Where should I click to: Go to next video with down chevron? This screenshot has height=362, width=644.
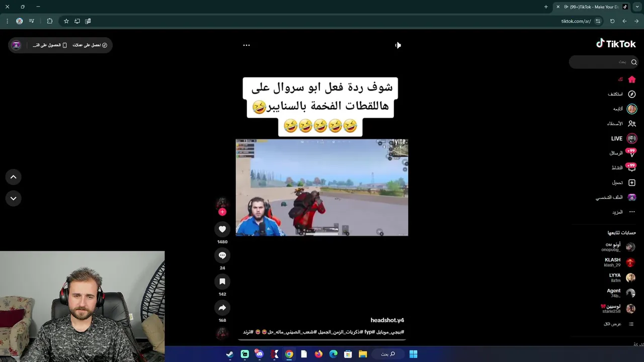pyautogui.click(x=14, y=198)
